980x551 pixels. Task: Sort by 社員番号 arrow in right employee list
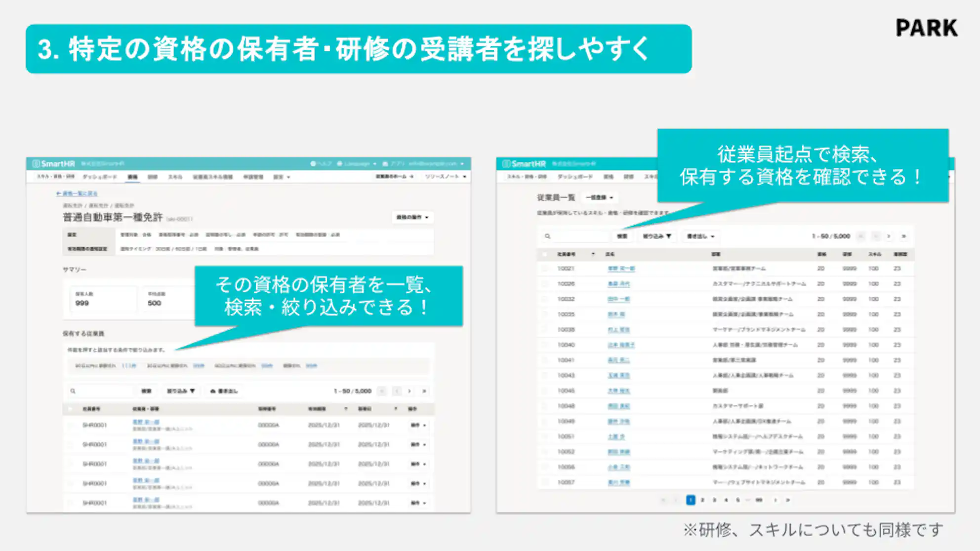click(593, 254)
